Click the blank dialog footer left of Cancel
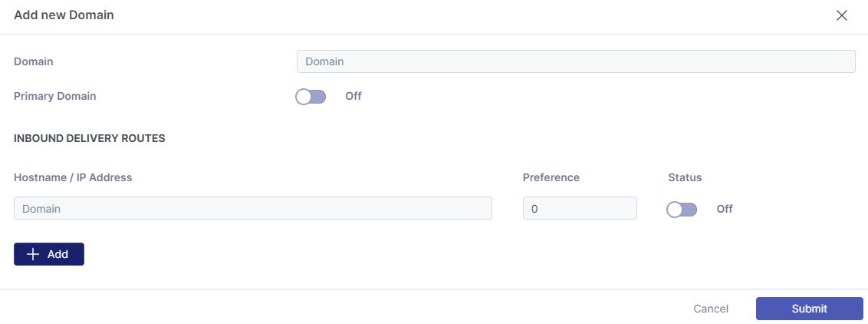 pyautogui.click(x=345, y=309)
